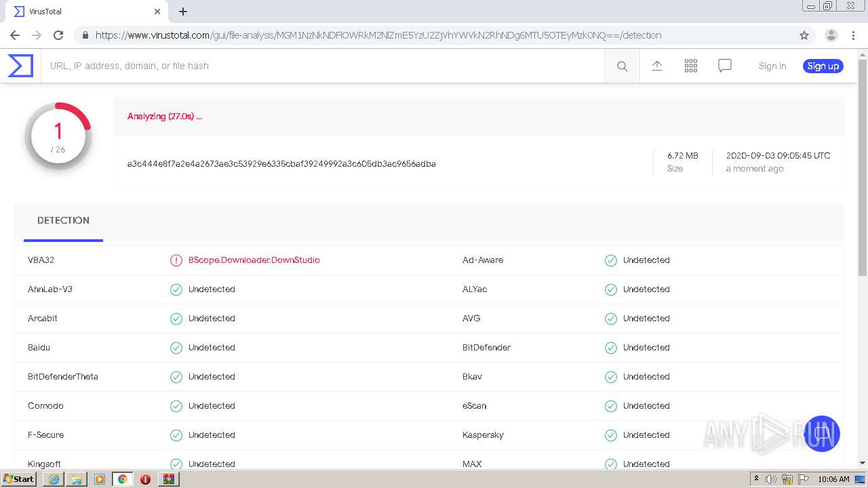The width and height of the screenshot is (868, 488).
Task: Click the Comodo engine name
Action: click(x=45, y=406)
